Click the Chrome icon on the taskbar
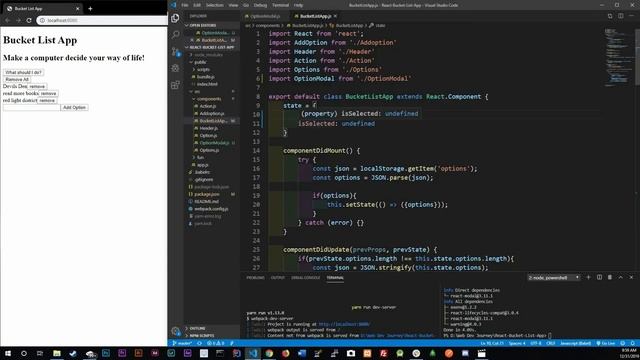 coord(269,353)
